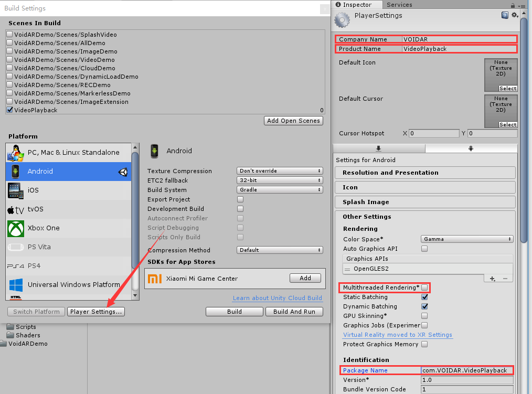Click the Bundle Version Code field

click(467, 390)
